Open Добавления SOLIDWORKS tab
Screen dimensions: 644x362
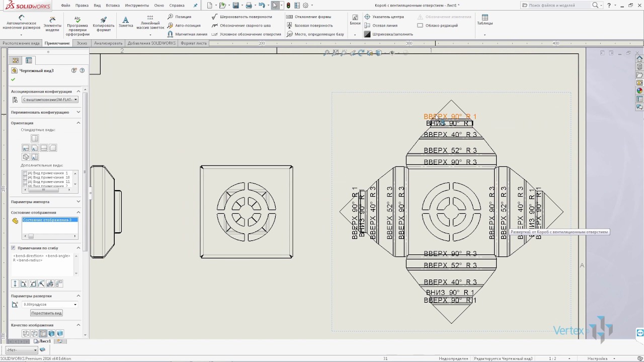pyautogui.click(x=151, y=43)
